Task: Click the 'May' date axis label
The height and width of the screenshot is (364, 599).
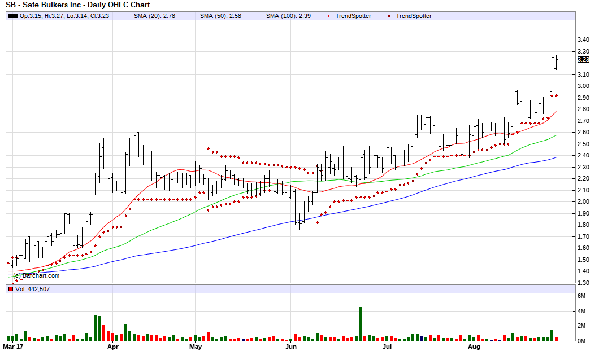Action: click(195, 347)
